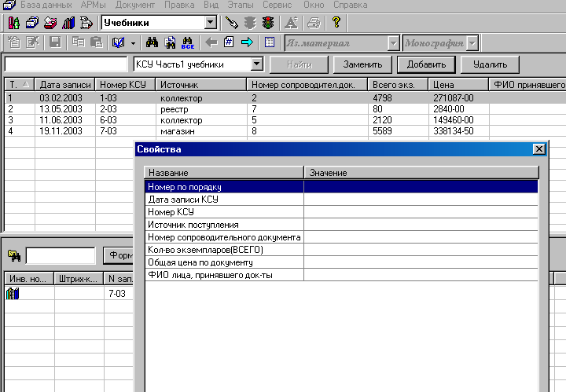
Task: Select Общая цена по документу property row
Action: point(341,262)
